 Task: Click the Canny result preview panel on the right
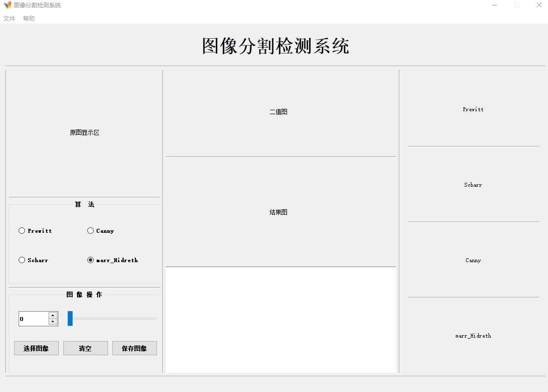pos(473,260)
